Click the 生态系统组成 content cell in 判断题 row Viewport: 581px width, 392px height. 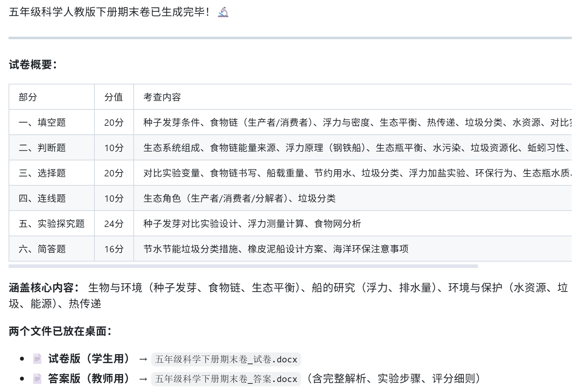[353, 148]
